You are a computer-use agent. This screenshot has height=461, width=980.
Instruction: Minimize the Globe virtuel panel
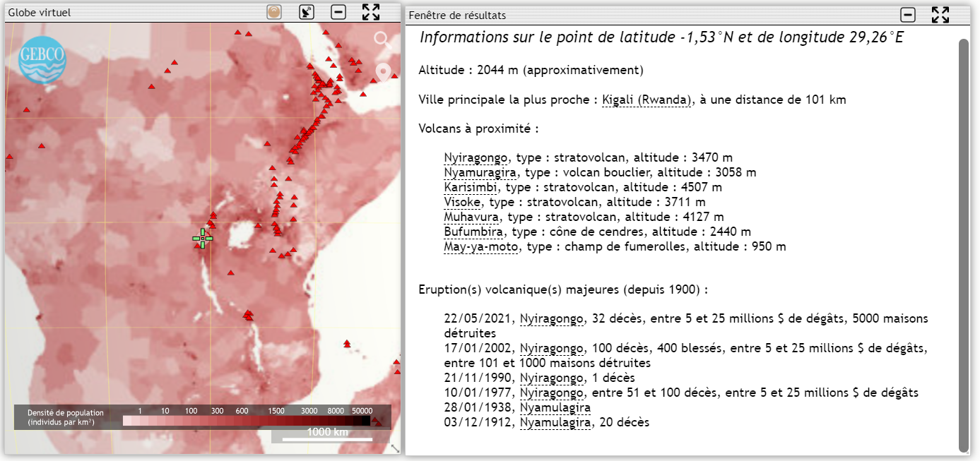(x=338, y=12)
